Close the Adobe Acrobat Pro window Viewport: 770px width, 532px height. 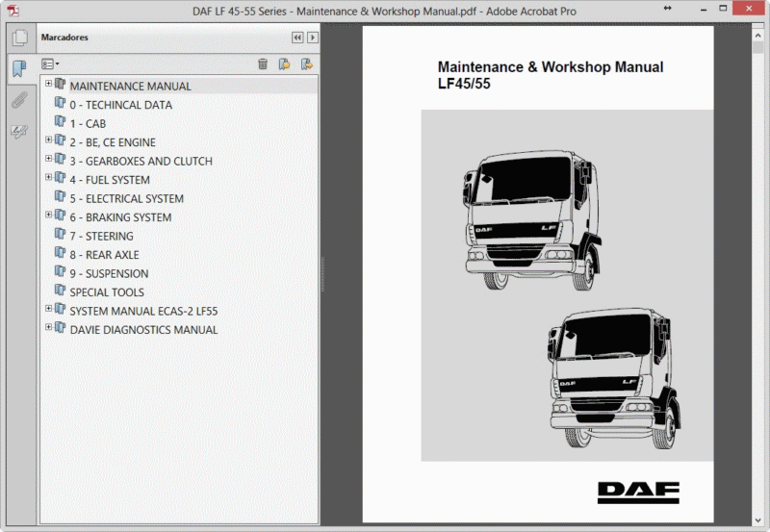[x=749, y=9]
